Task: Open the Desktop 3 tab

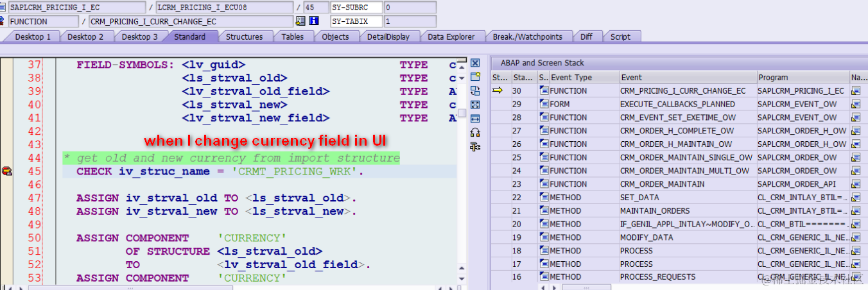Action: (x=139, y=37)
